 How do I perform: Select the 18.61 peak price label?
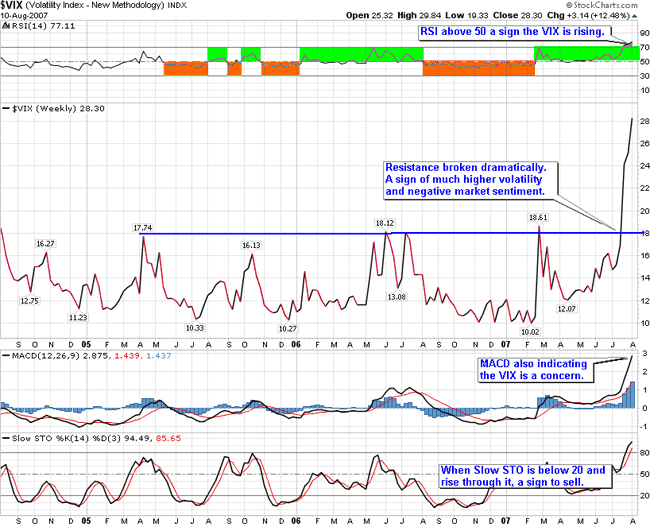click(538, 216)
